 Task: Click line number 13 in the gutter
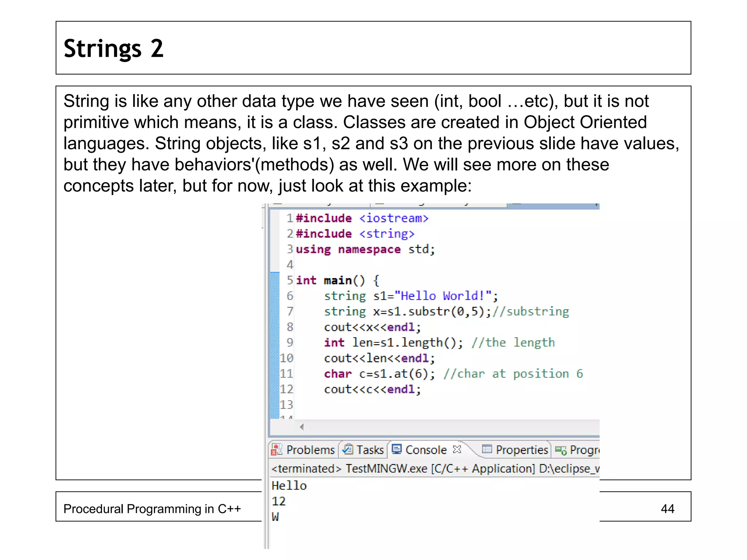(x=286, y=405)
